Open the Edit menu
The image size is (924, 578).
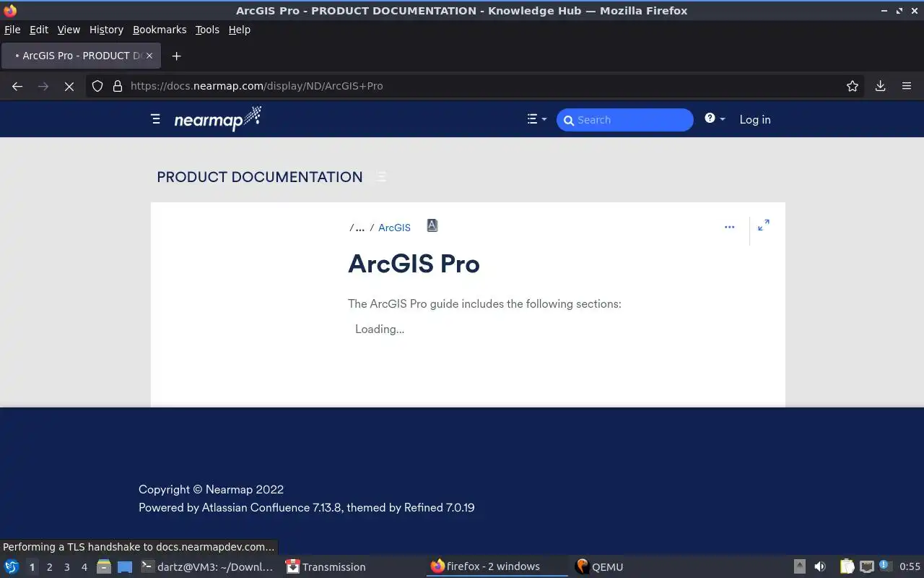tap(39, 30)
